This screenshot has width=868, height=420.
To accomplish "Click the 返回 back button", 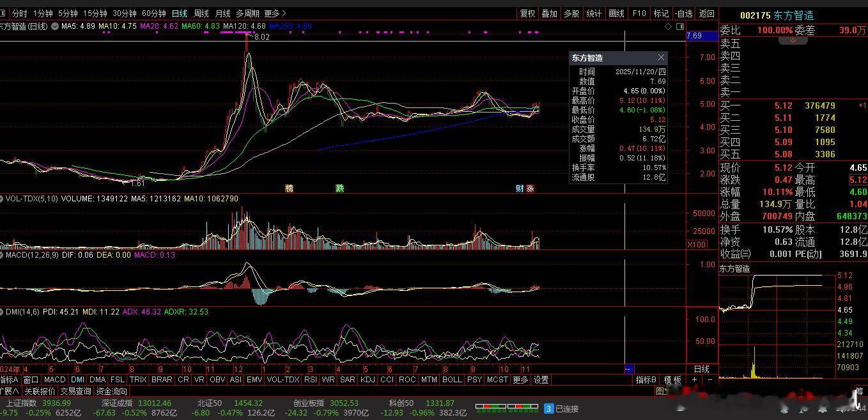I will coord(706,13).
